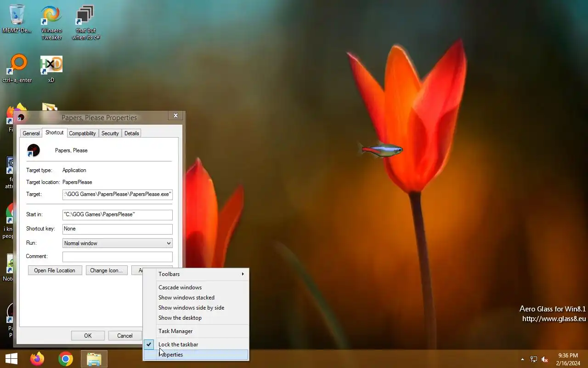Click the Shortcut key field

[x=118, y=229]
